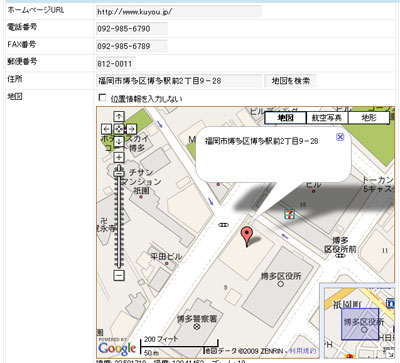Viewport: 400px width, 363px height.
Task: Pan the map up with the arrow button
Action: (119, 116)
